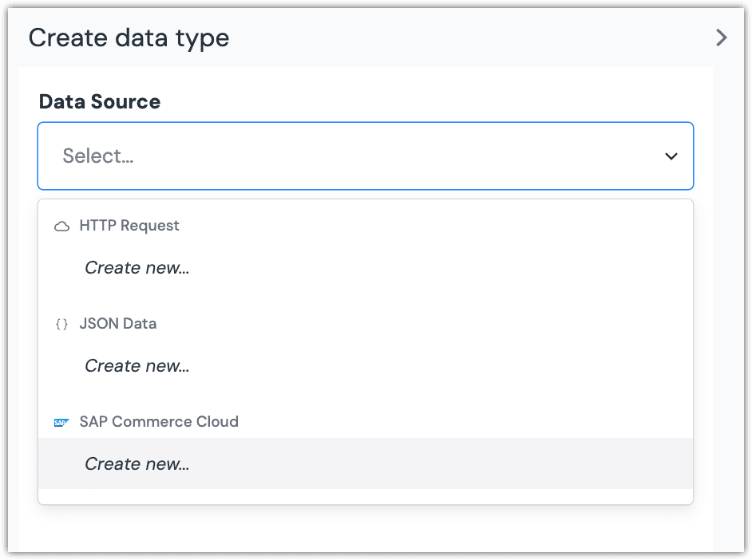Click the SAP Commerce Cloud group heading
The width and height of the screenshot is (752, 560).
tap(159, 421)
